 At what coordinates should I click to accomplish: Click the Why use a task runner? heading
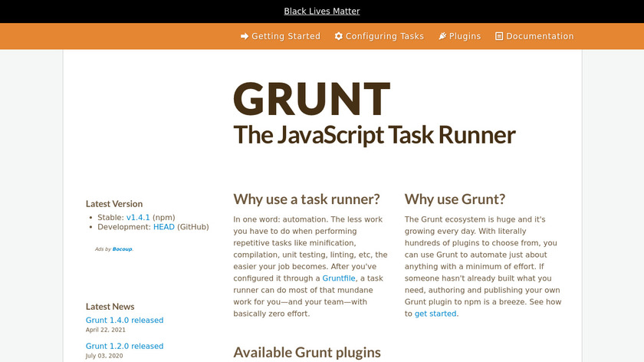click(307, 199)
